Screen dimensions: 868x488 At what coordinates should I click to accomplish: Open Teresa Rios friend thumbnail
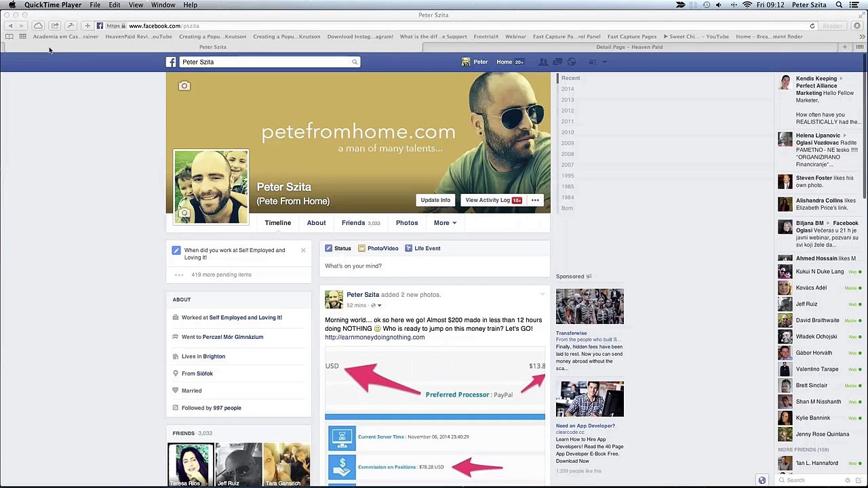tap(191, 464)
